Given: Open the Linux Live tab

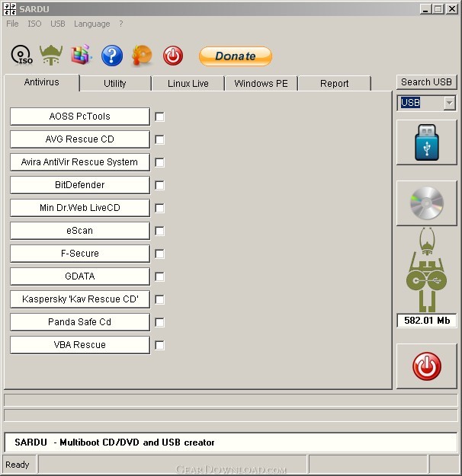Looking at the screenshot, I should 188,84.
